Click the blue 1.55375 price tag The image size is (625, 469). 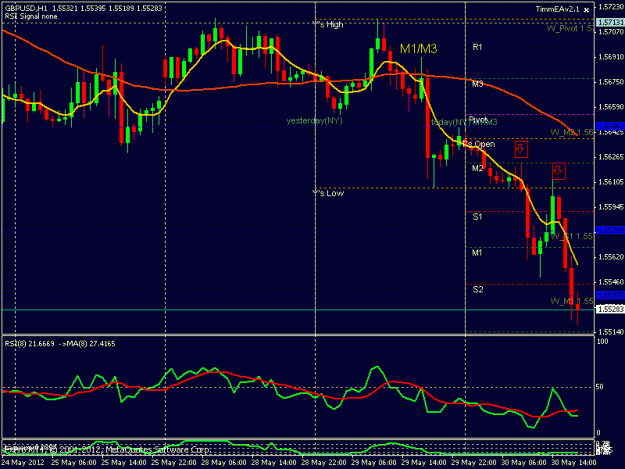click(x=610, y=295)
